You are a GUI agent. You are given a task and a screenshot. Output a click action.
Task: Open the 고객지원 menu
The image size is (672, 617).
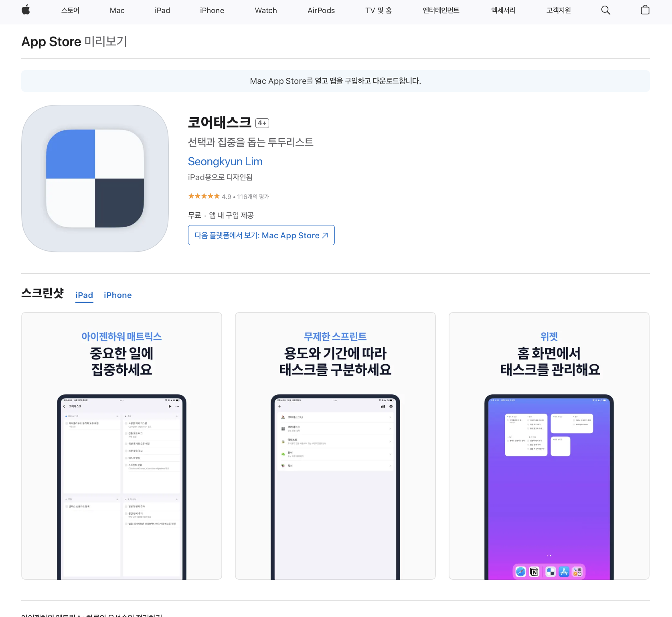point(559,10)
